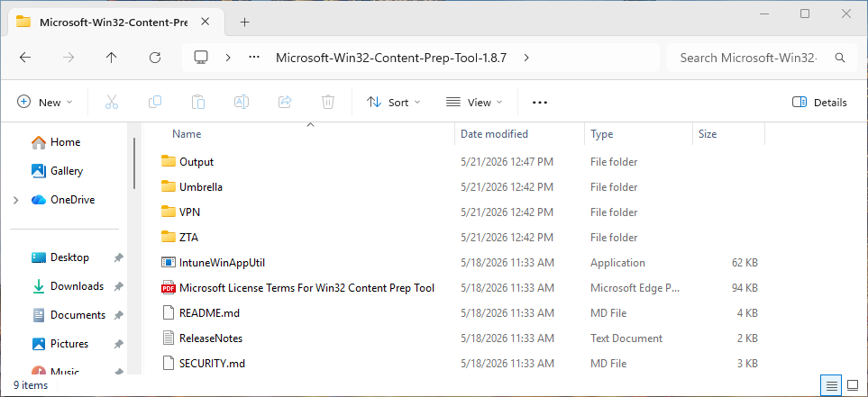Click the Delete trash can icon

pos(328,103)
